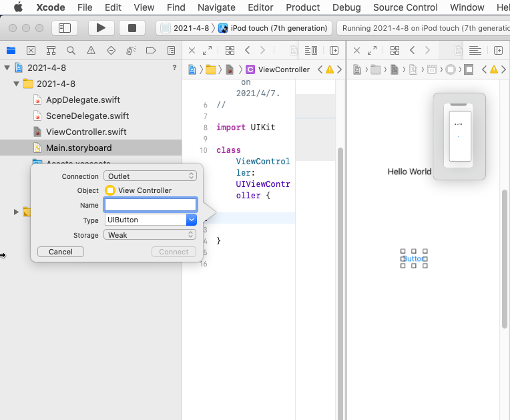Screen dimensions: 510x420
Task: Close the right storyboard editor pane
Action: pyautogui.click(x=357, y=51)
